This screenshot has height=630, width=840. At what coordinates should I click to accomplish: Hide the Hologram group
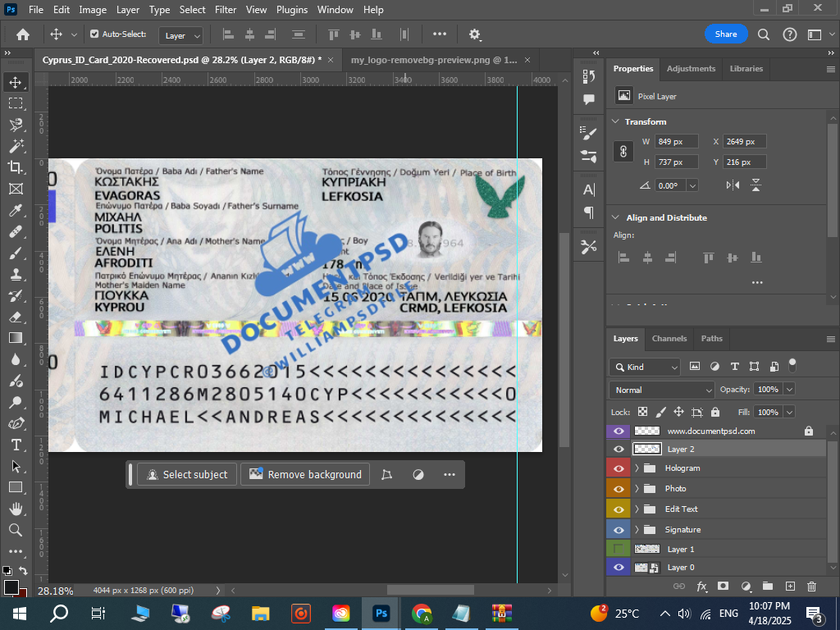point(619,468)
